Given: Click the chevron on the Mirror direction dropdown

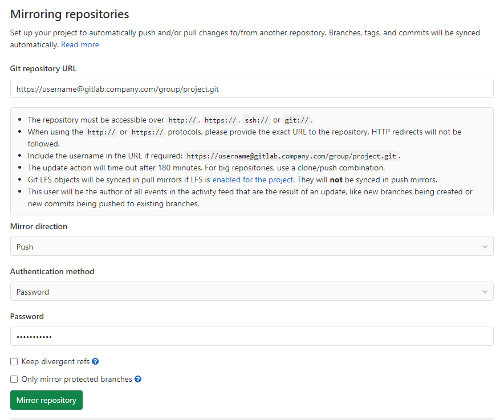Looking at the screenshot, I should coord(485,246).
